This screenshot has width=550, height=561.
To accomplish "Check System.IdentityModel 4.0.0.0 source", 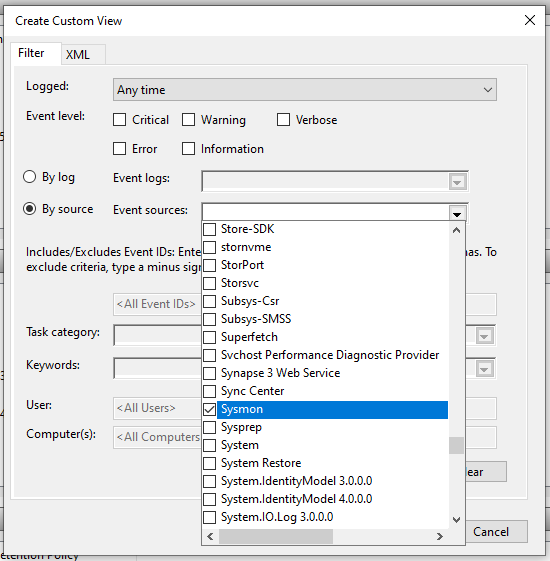I will 210,499.
